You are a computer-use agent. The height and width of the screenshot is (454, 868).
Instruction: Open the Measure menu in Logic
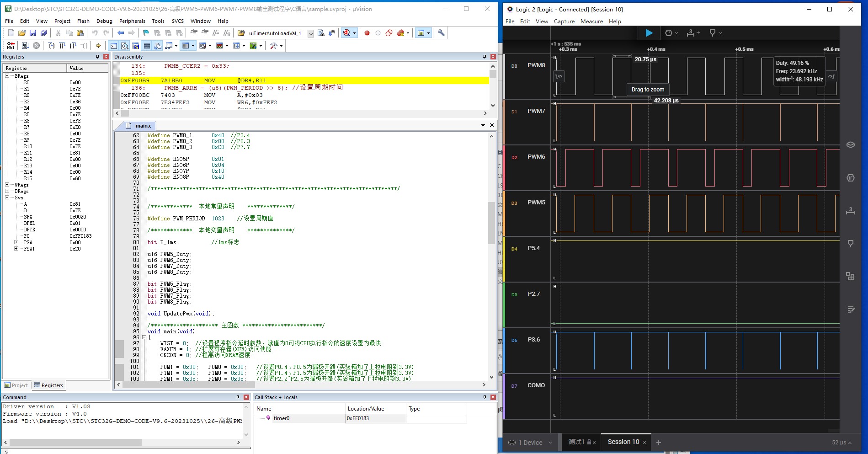pos(591,21)
